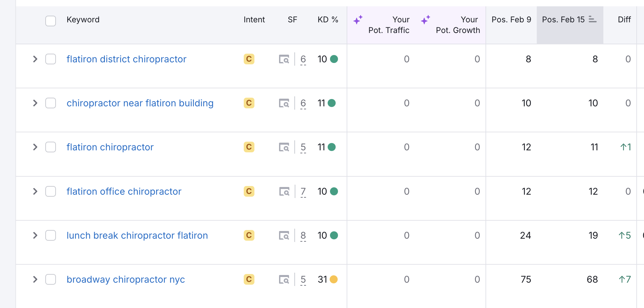Click SERP features icon for broadway chiropractor nyc
Viewport: 644px width, 308px height.
(284, 280)
